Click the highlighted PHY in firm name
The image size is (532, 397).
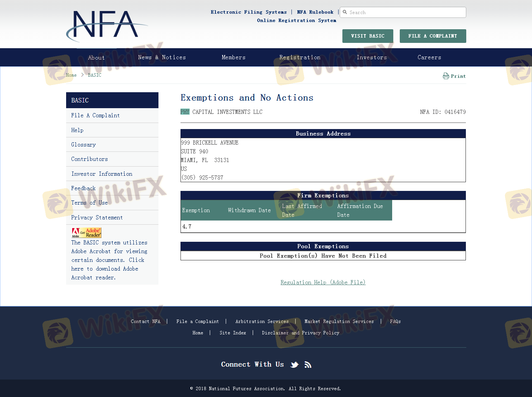185,112
